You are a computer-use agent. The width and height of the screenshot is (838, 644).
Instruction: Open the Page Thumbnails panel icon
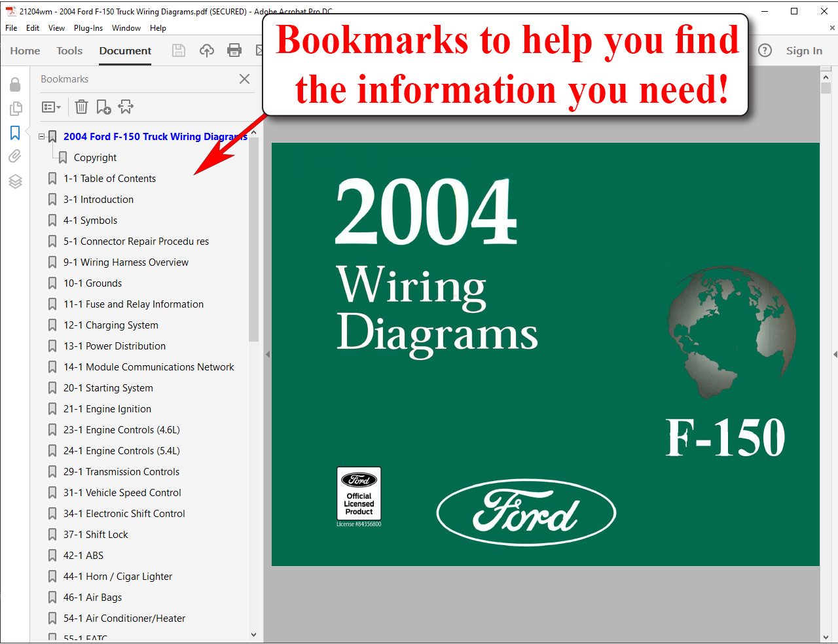click(15, 109)
